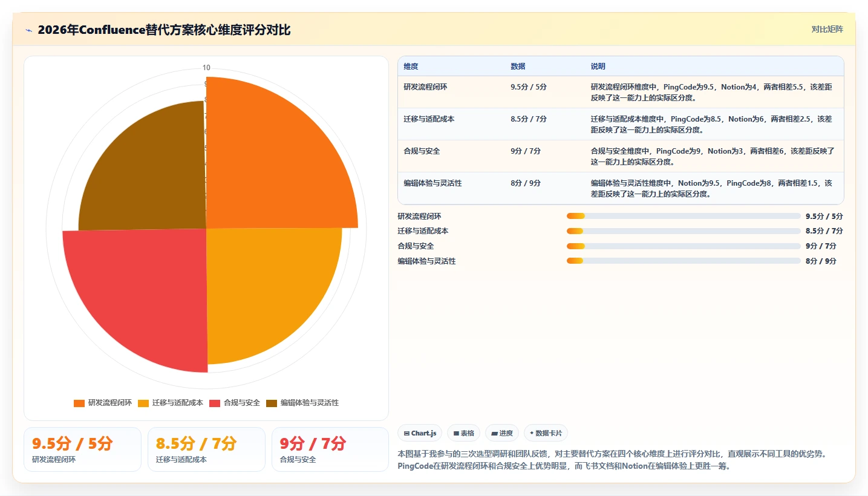Select the 9.5分 / 5分 data card
Image resolution: width=868 pixels, height=496 pixels.
pos(82,449)
